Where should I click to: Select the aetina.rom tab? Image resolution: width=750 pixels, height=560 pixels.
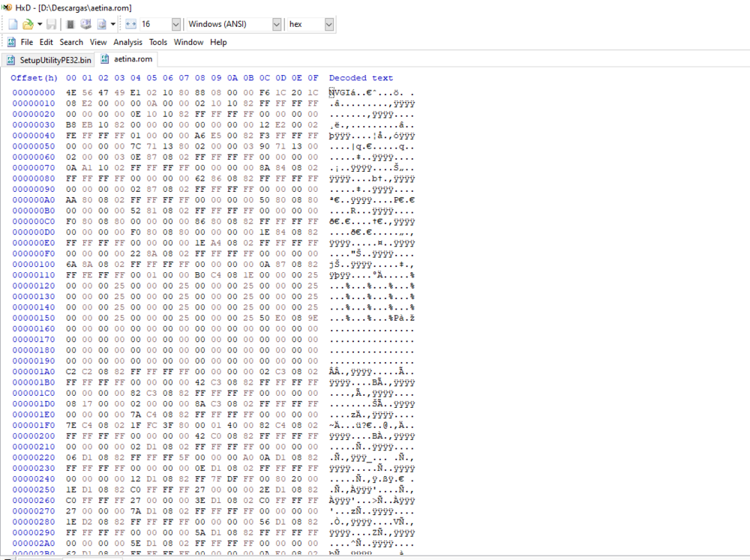(x=127, y=59)
